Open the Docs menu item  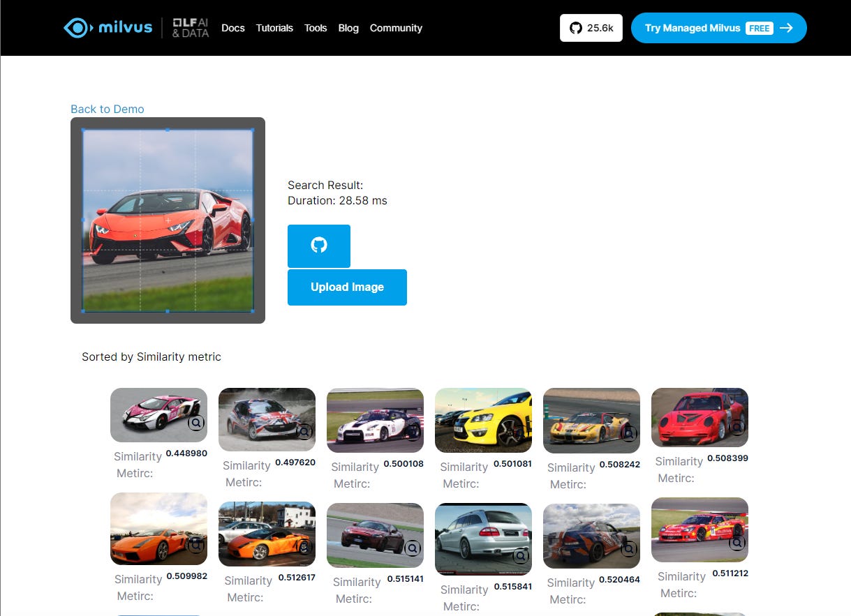233,28
